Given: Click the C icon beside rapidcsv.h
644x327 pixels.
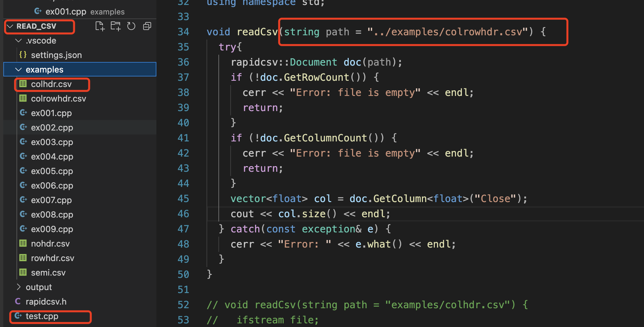Looking at the screenshot, I should coord(18,301).
